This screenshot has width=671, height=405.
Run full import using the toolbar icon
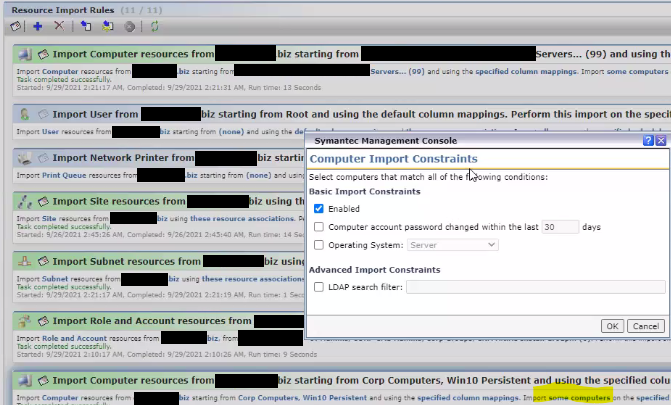[86, 27]
